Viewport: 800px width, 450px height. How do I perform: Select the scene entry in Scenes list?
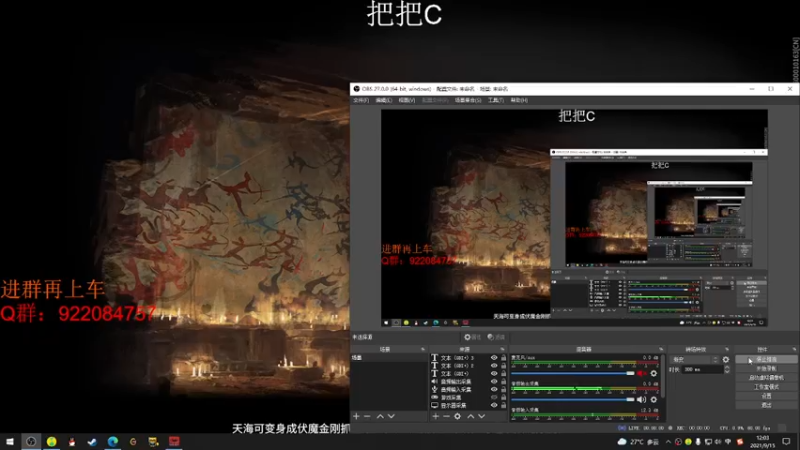point(389,358)
